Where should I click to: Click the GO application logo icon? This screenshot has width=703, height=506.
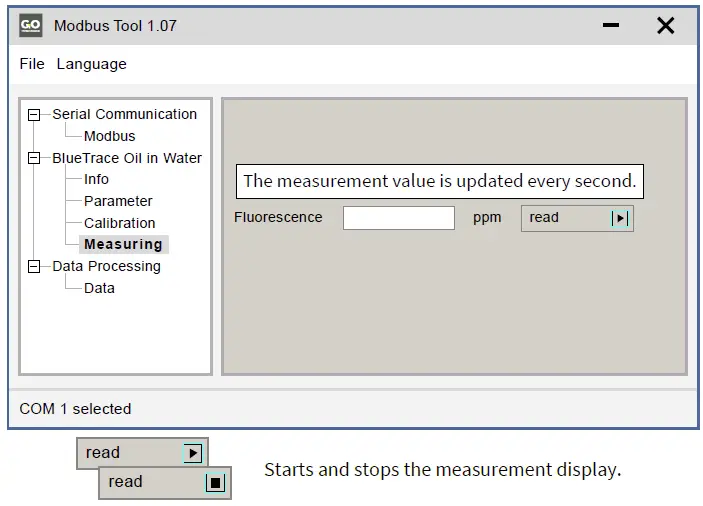30,26
